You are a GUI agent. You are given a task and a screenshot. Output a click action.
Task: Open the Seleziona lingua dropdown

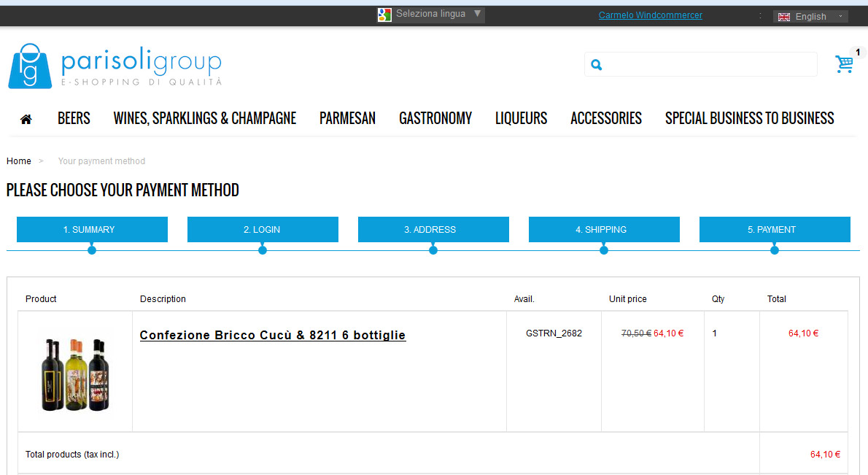(430, 15)
